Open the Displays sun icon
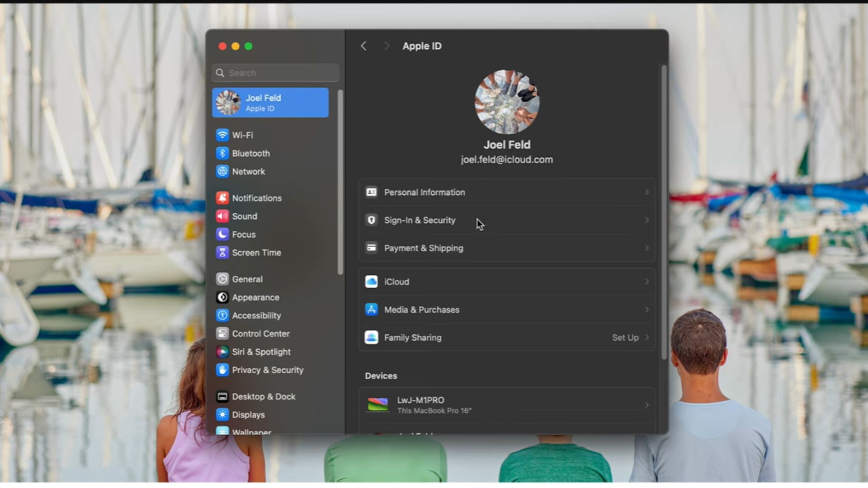The image size is (868, 488). (222, 414)
